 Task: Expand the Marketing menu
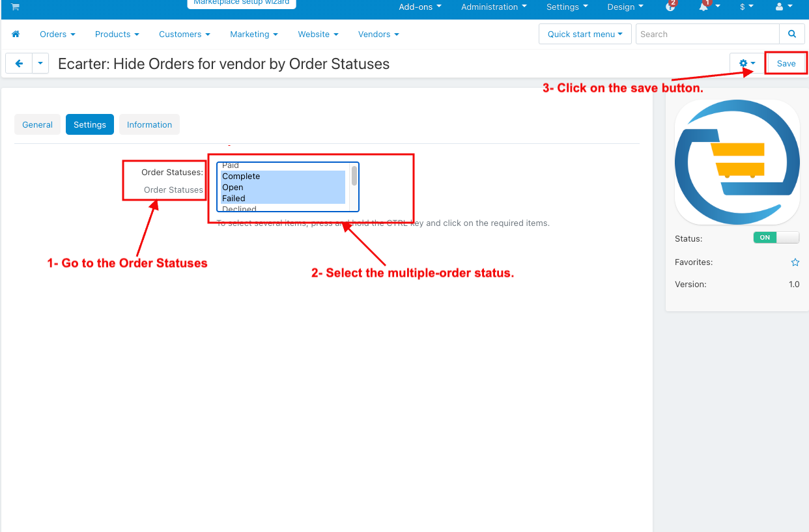pos(254,34)
